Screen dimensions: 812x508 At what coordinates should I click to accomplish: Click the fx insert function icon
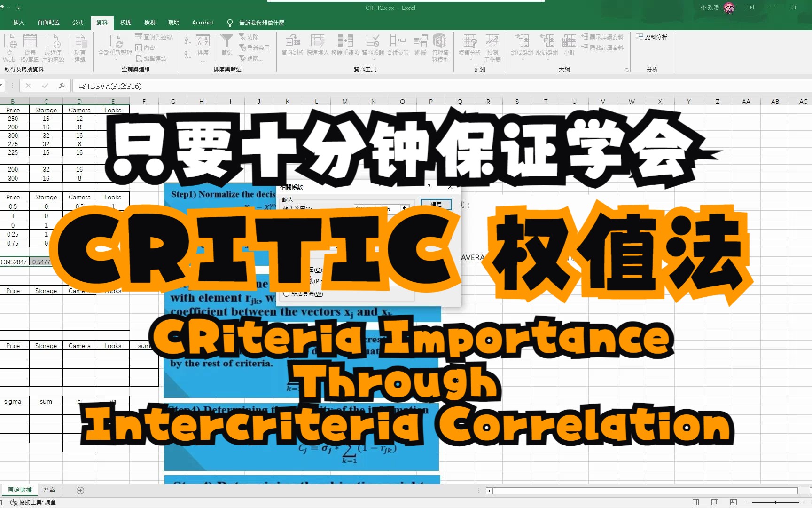(x=62, y=86)
